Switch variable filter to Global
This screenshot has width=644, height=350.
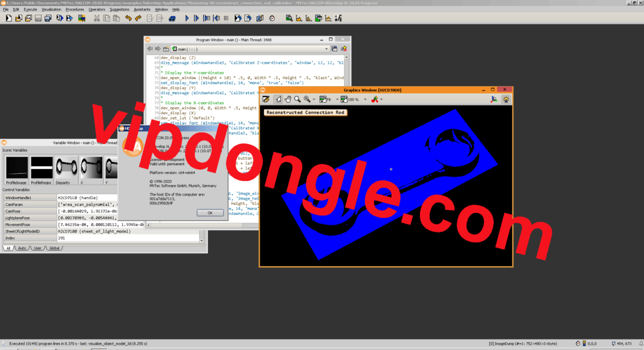point(54,248)
